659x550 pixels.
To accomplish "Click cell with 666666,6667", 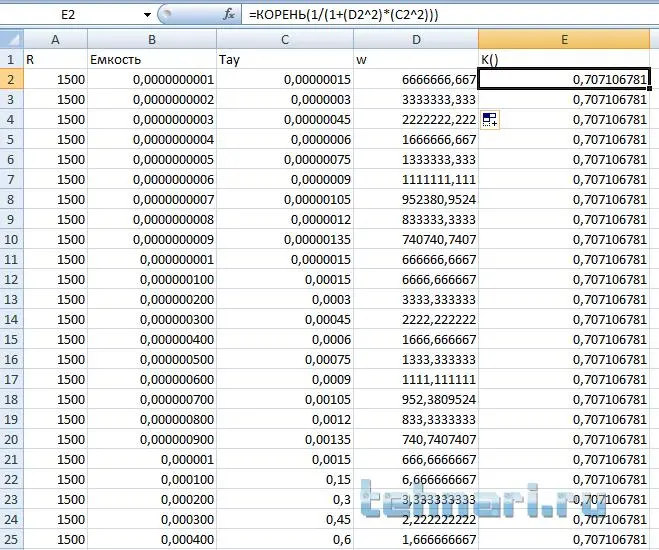I will click(416, 260).
